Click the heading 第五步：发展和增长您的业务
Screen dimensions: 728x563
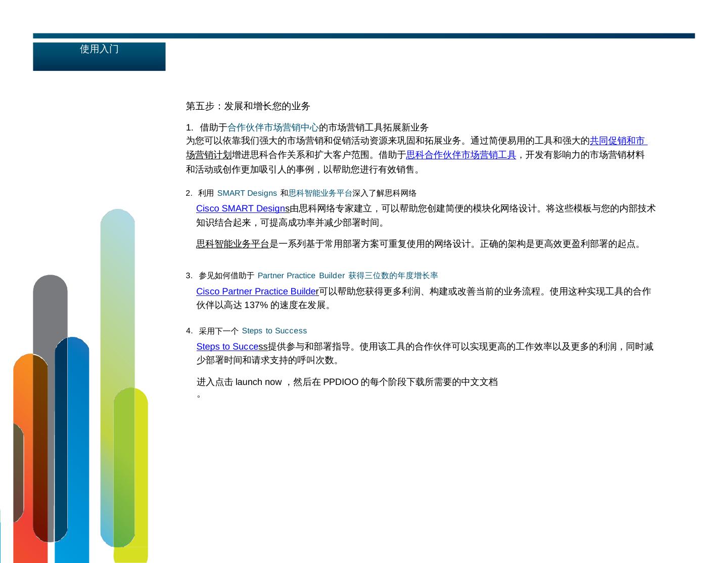(x=248, y=106)
